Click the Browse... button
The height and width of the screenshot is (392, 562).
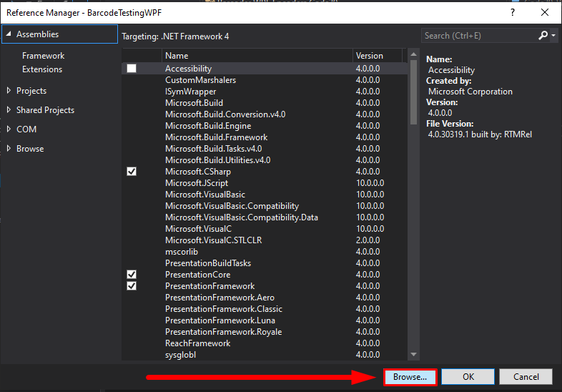coord(410,377)
